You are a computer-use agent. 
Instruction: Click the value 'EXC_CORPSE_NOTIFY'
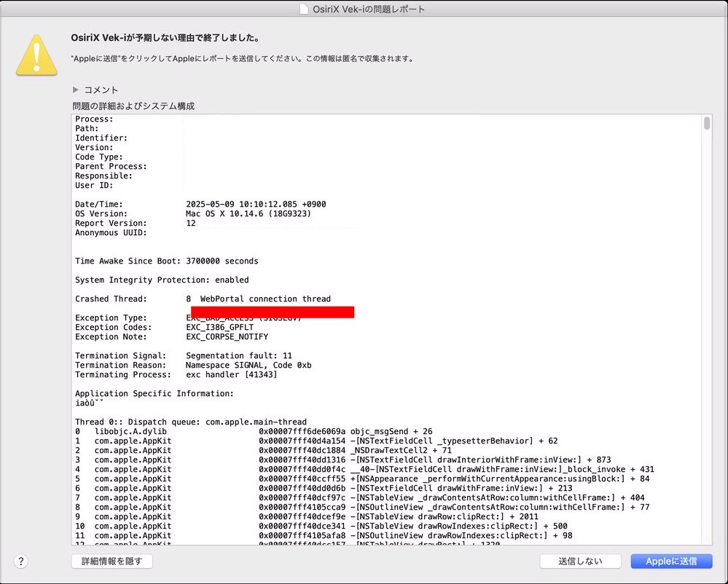[227, 336]
